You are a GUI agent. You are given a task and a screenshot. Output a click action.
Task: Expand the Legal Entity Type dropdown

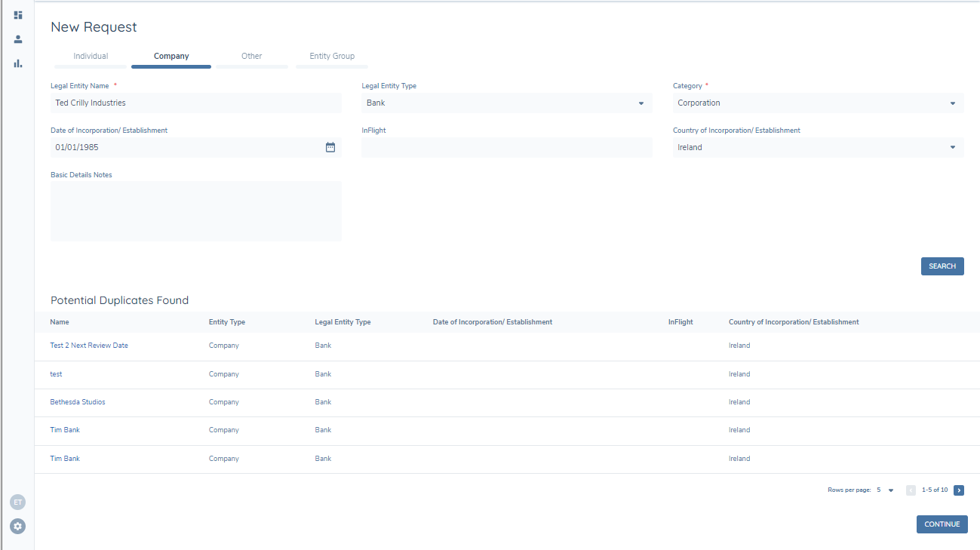(641, 103)
